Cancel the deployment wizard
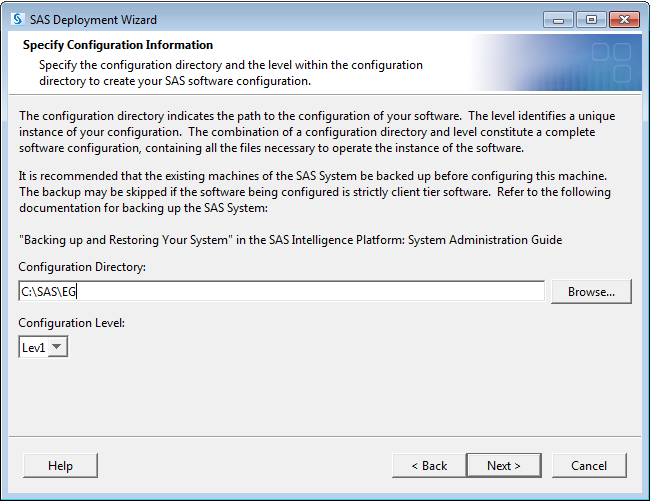The height and width of the screenshot is (501, 651). (x=588, y=465)
